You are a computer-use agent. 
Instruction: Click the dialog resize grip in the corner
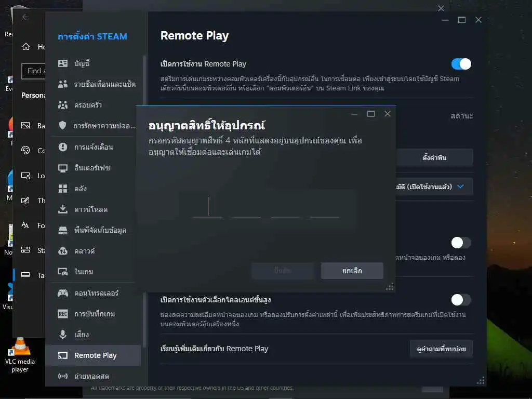(x=390, y=287)
